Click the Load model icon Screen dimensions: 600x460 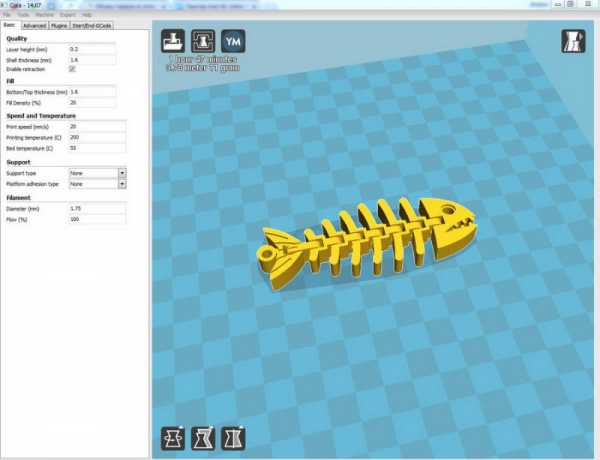point(174,41)
